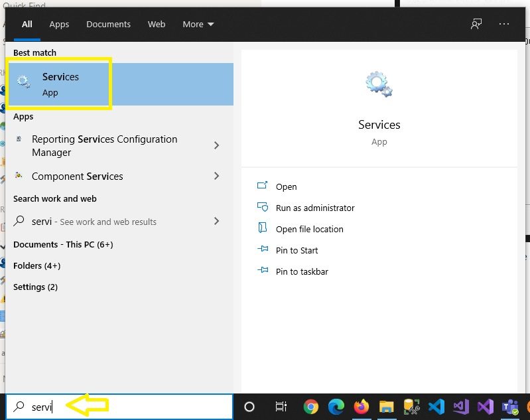This screenshot has height=420, width=530.
Task: Click the search magnifier in the taskbar box
Action: pos(19,407)
